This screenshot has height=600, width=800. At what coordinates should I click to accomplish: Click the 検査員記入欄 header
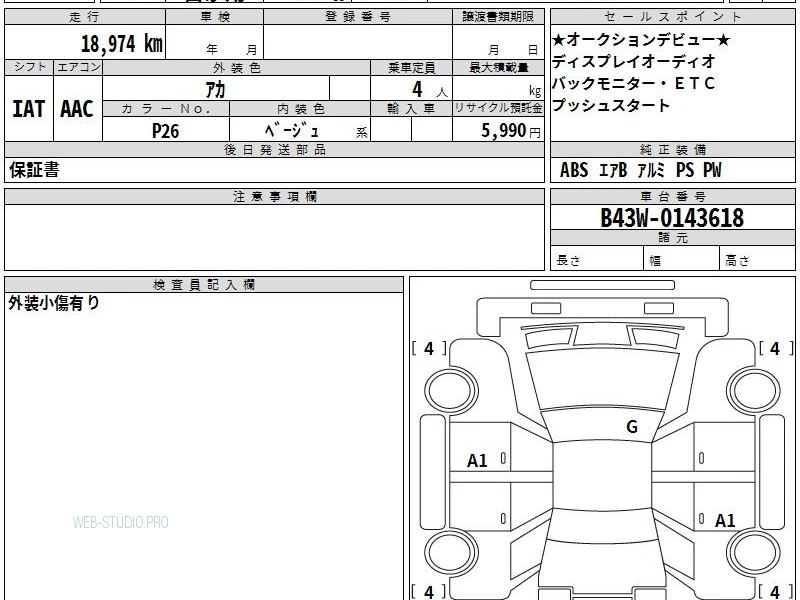pyautogui.click(x=204, y=284)
